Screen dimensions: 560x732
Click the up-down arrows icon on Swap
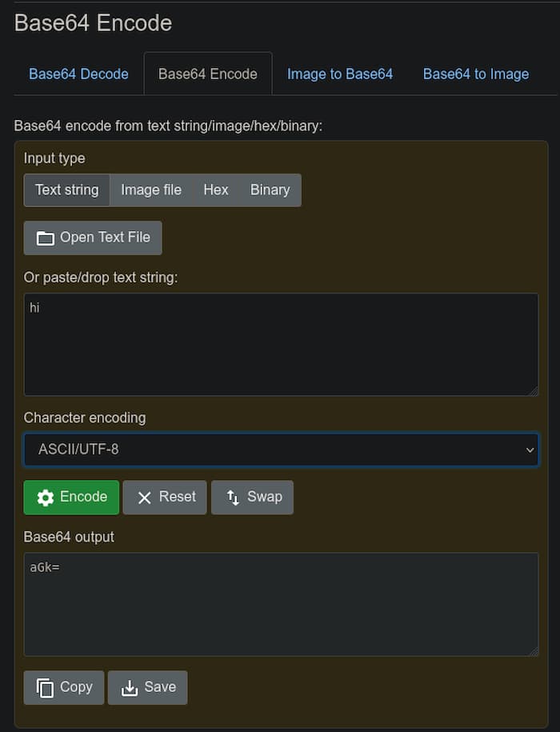(232, 497)
